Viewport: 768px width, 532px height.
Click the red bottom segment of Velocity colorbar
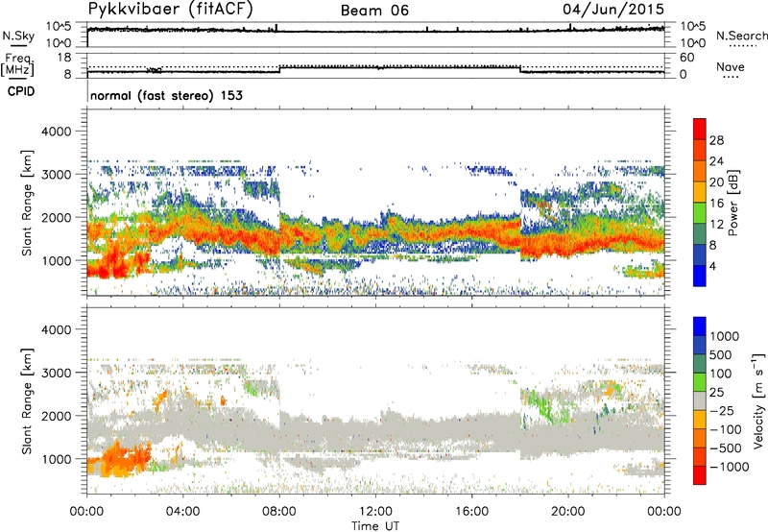[700, 475]
